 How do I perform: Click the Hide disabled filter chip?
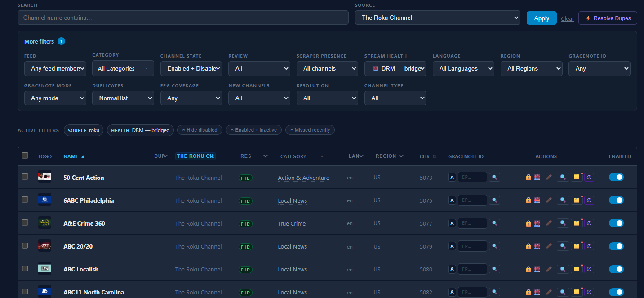pyautogui.click(x=199, y=130)
